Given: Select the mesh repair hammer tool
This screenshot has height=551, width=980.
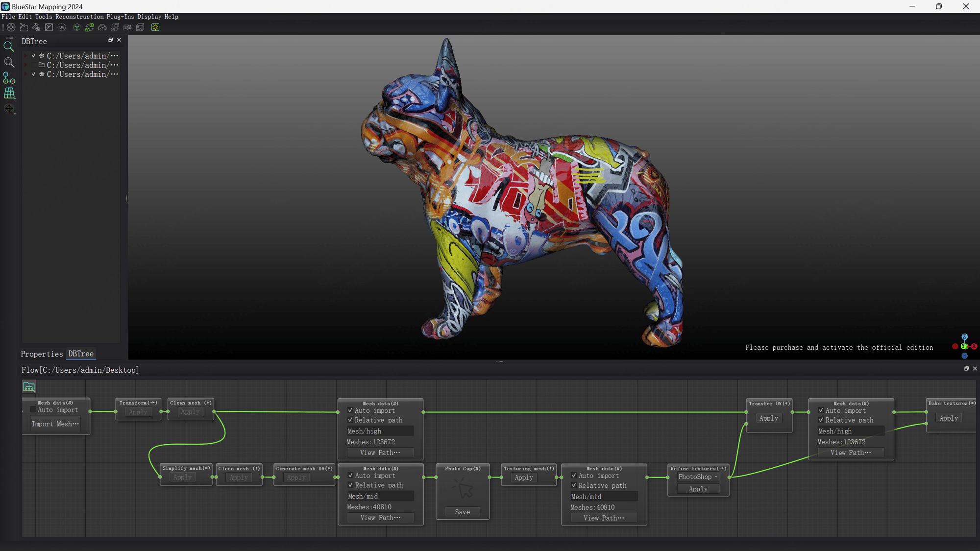Looking at the screenshot, I should [x=37, y=27].
